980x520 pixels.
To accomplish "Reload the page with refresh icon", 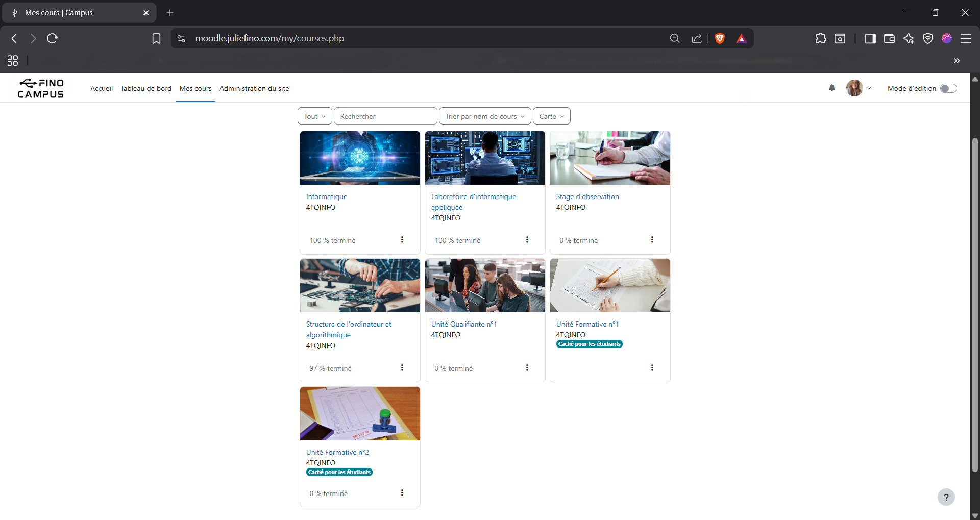I will [x=52, y=38].
